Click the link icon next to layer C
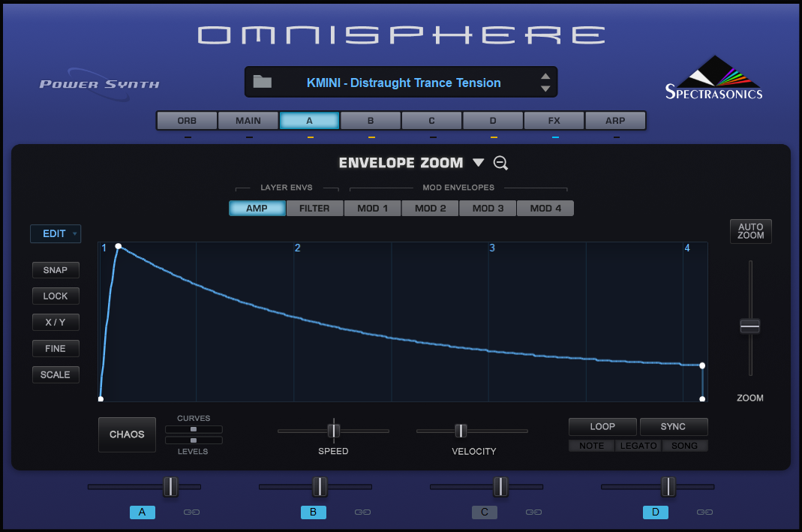 tap(533, 512)
